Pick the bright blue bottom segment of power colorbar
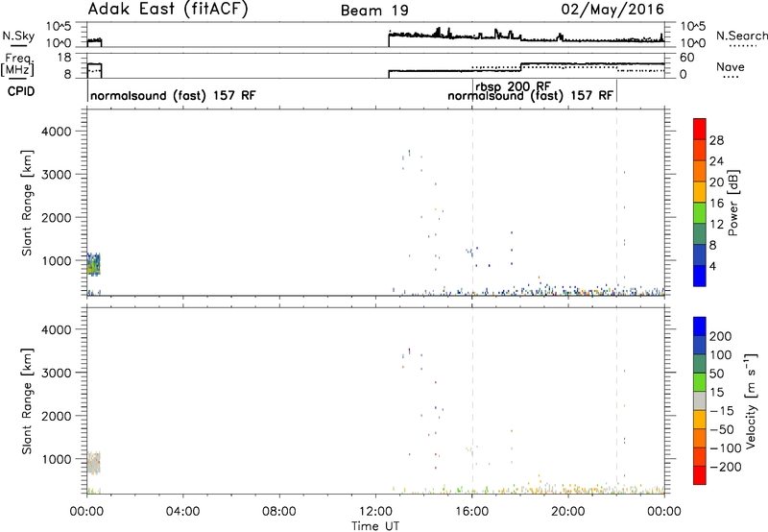This screenshot has width=768, height=532. (x=700, y=276)
